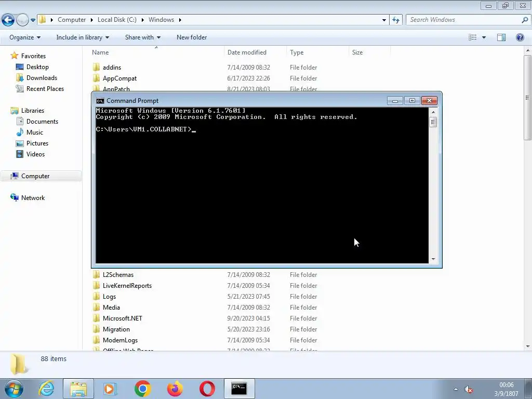
Task: Select the LiveKernelReports folder
Action: pyautogui.click(x=127, y=286)
